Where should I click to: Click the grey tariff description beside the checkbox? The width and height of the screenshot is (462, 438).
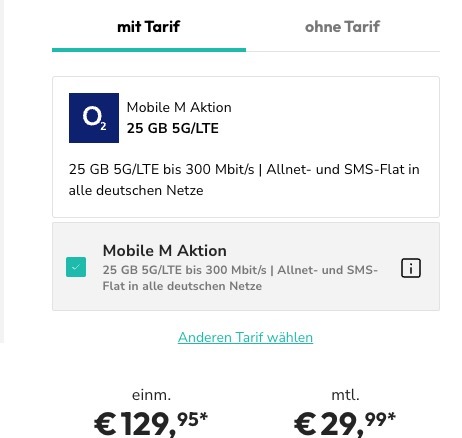(240, 278)
